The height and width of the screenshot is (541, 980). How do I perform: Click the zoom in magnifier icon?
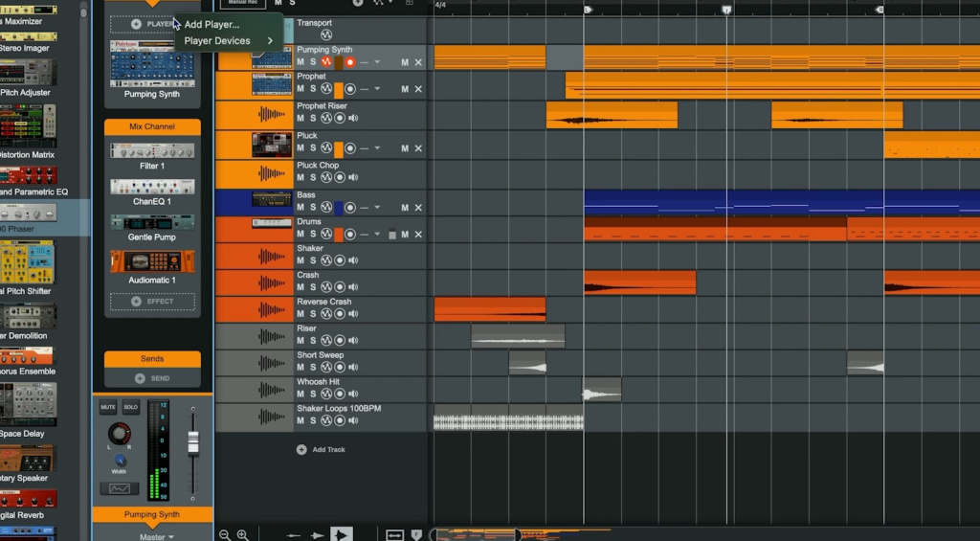(x=243, y=535)
